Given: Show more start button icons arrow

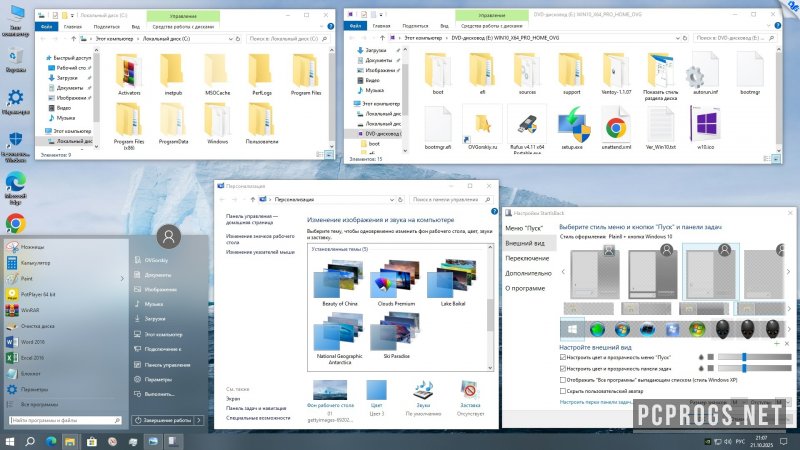Looking at the screenshot, I should coord(789,329).
